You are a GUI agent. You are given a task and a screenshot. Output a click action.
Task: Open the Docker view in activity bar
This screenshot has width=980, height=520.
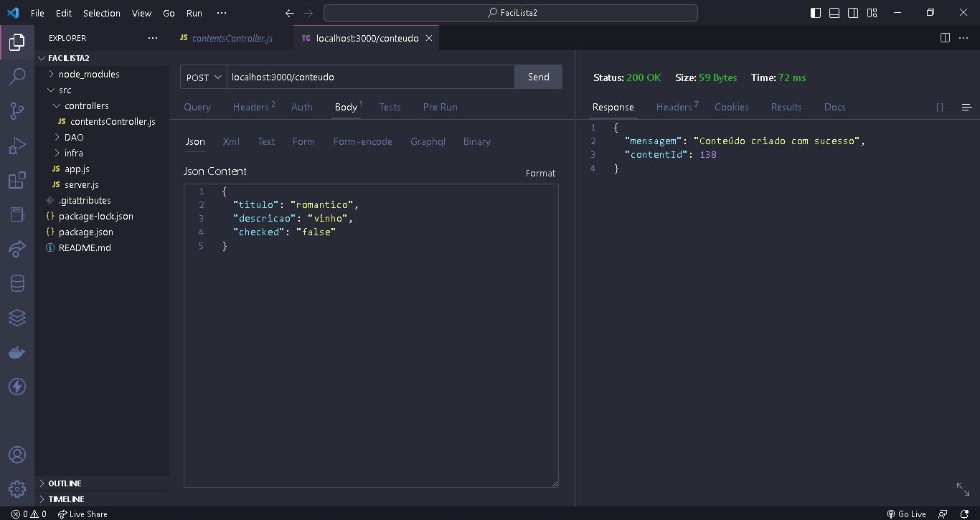click(x=17, y=352)
